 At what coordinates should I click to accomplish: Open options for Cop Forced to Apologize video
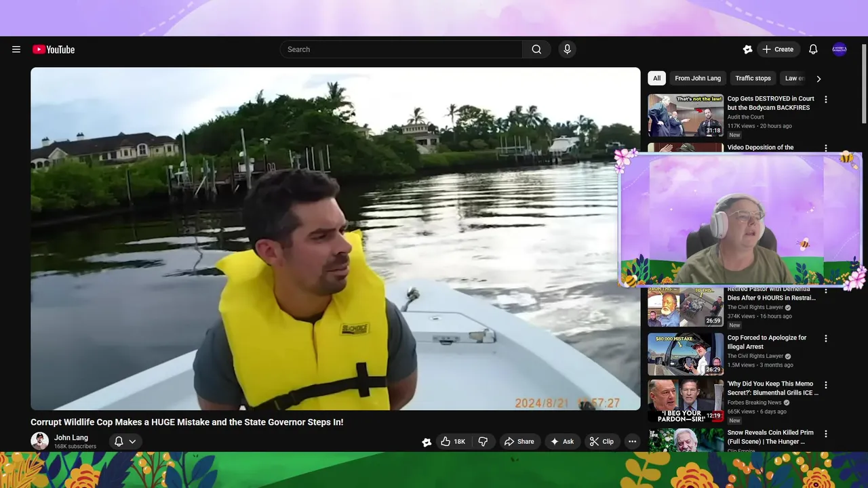[x=826, y=338]
